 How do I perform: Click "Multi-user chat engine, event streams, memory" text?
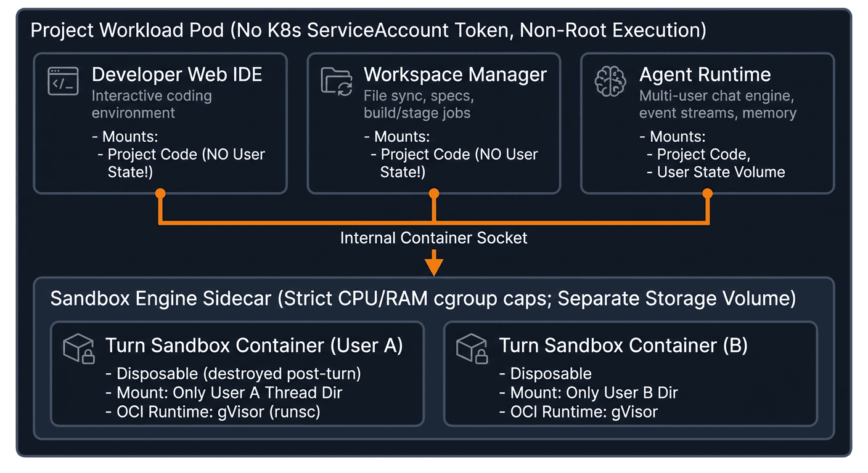(718, 104)
